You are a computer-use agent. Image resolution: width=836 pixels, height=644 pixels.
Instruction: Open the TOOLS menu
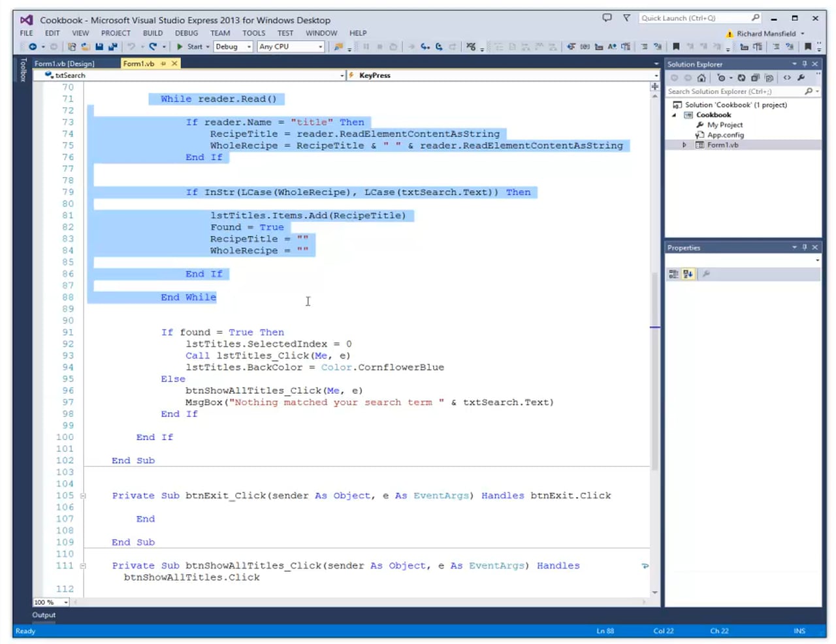[253, 33]
